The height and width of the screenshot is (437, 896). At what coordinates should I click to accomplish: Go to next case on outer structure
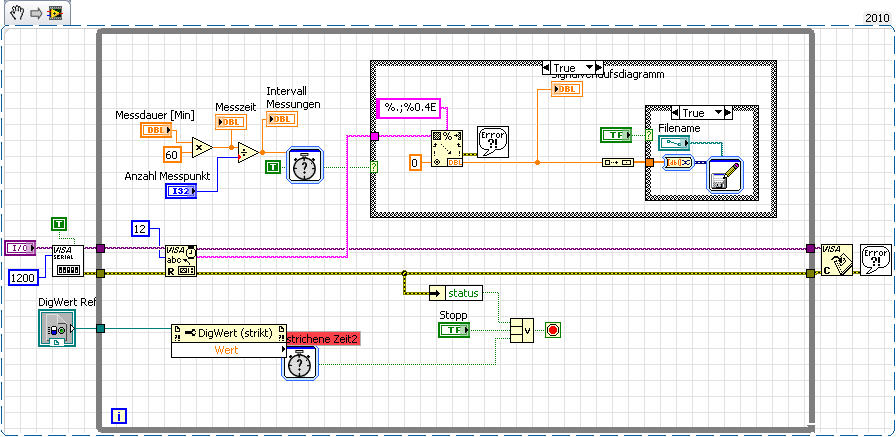(x=599, y=68)
